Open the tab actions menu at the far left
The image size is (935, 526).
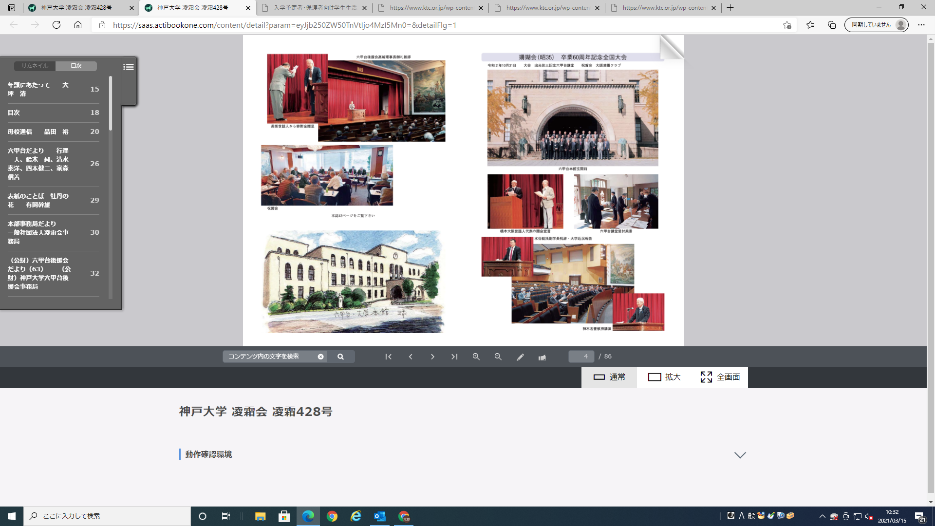11,8
